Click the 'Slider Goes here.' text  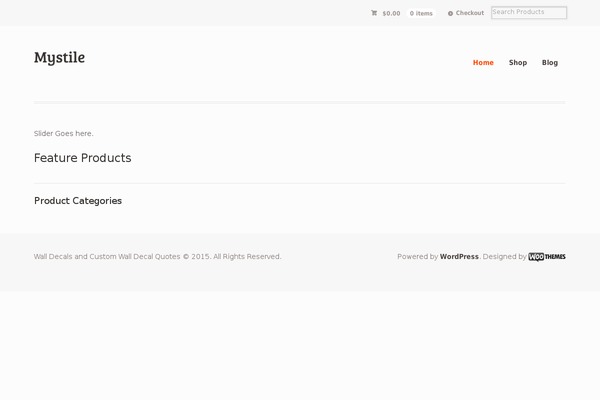pos(63,133)
